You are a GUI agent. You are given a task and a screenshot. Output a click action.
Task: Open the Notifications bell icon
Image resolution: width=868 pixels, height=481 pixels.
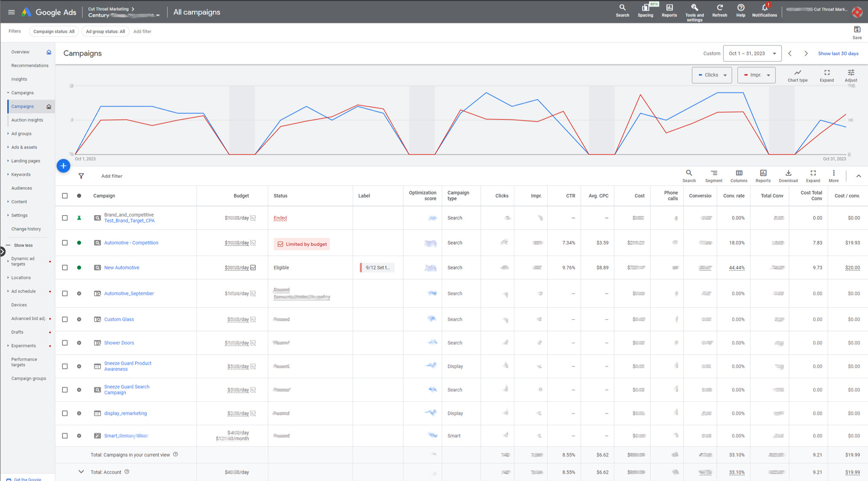764,8
